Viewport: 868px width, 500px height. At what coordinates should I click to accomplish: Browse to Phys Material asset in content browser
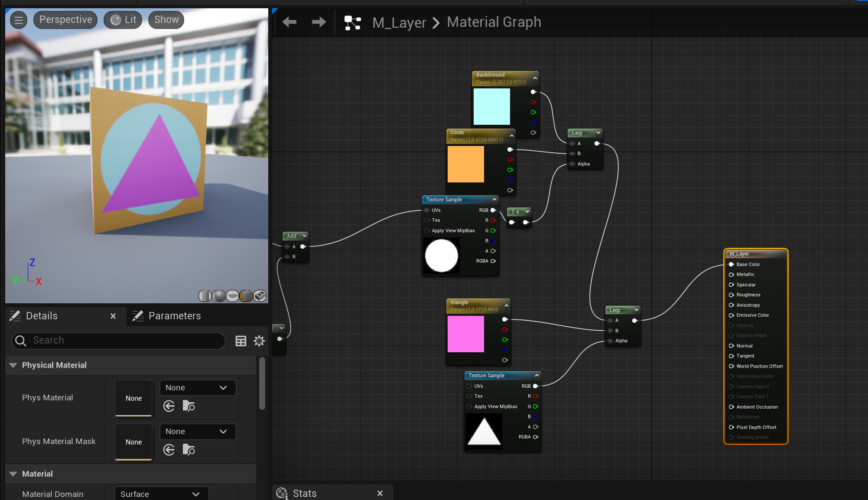(189, 406)
